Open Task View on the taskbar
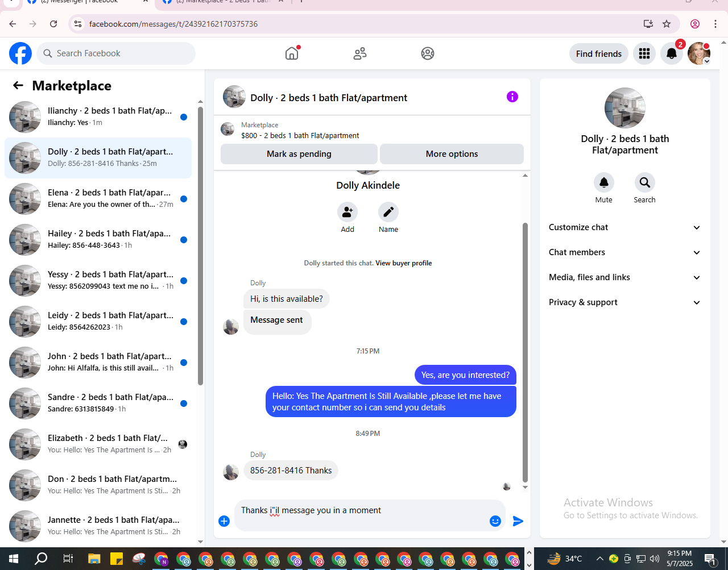The width and height of the screenshot is (728, 570). (x=68, y=559)
